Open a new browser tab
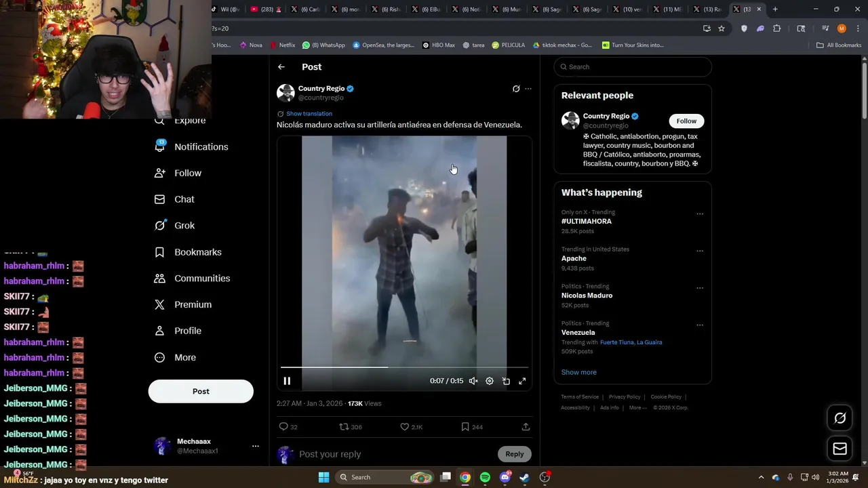 pyautogui.click(x=775, y=9)
